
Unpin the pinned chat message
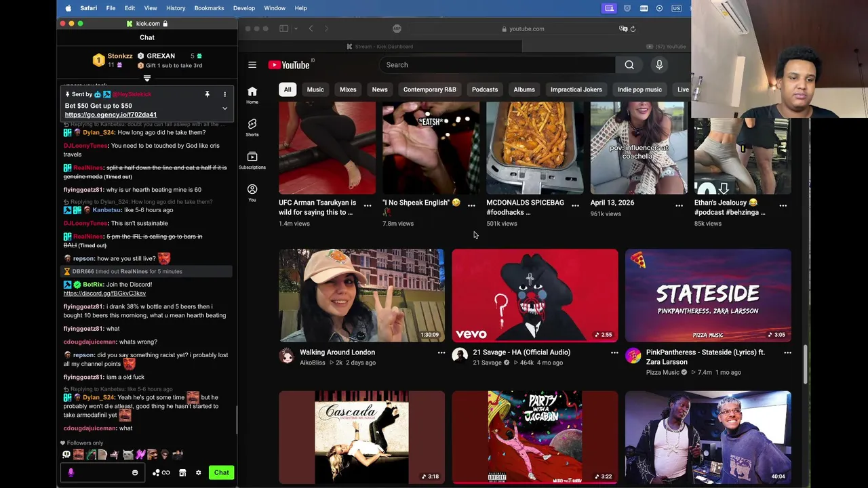pyautogui.click(x=207, y=94)
